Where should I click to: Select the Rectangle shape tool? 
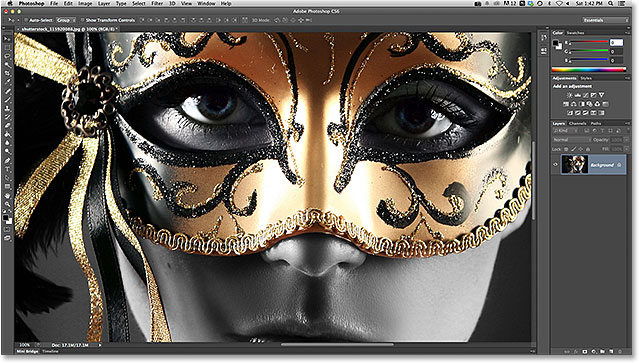(x=7, y=186)
